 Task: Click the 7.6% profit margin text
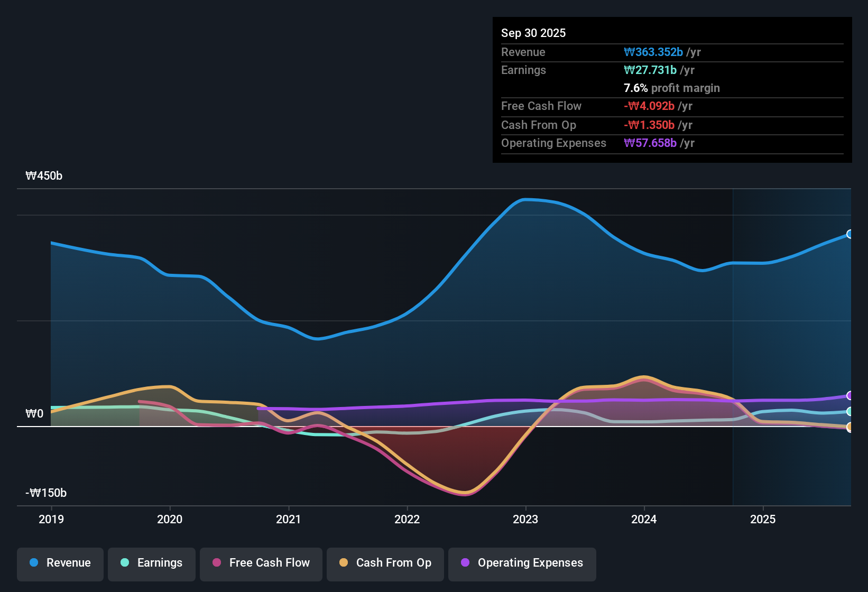click(671, 88)
